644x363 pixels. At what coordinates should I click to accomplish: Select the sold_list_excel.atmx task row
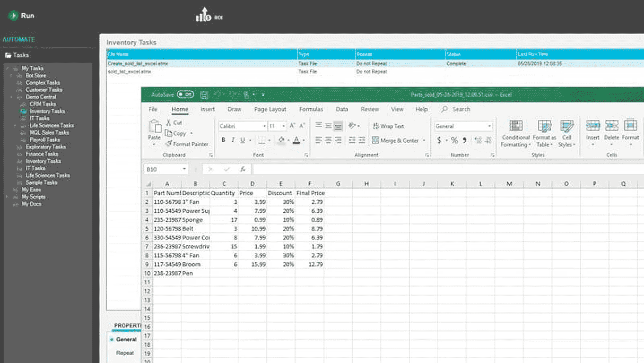click(x=375, y=71)
